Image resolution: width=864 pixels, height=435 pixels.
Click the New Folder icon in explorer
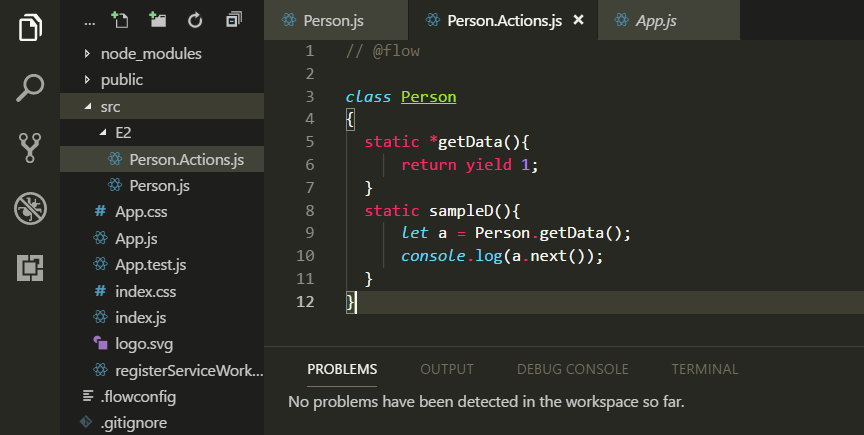tap(158, 20)
